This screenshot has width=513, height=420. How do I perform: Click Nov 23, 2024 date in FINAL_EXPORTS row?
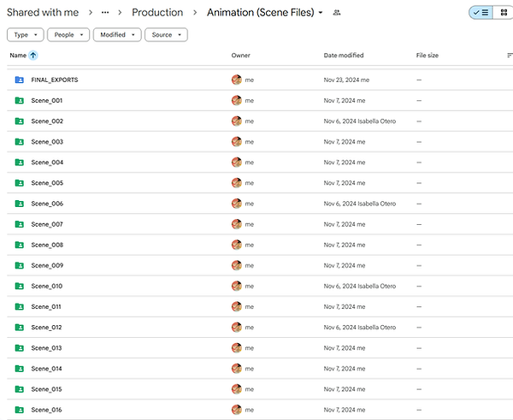[346, 80]
